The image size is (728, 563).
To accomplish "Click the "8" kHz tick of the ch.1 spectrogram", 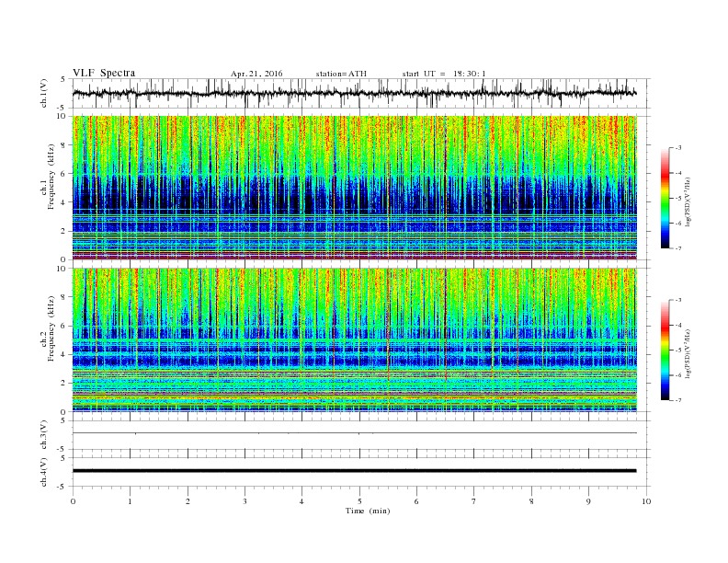I will tap(63, 145).
